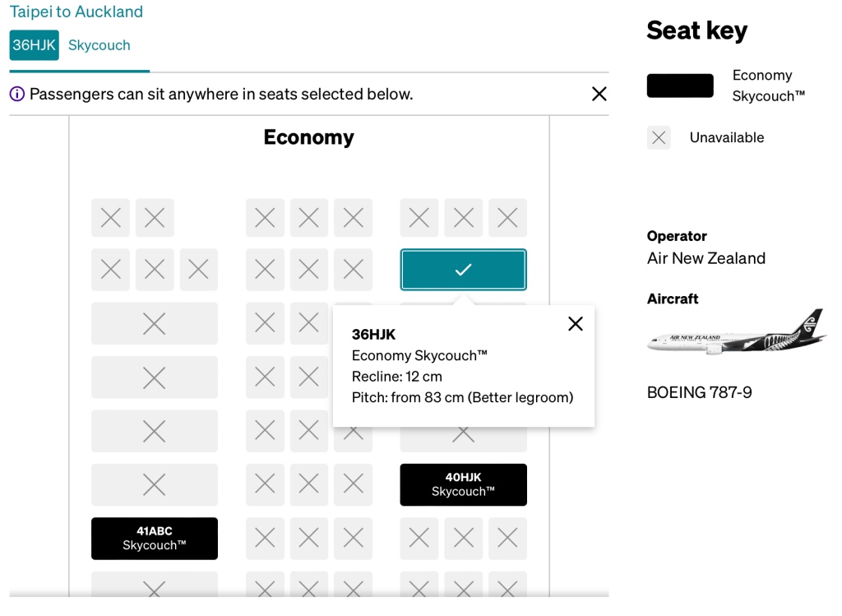Click the middle unavailable seat in 41ABC row
Viewport: 842px width, 616px height.
point(309,538)
